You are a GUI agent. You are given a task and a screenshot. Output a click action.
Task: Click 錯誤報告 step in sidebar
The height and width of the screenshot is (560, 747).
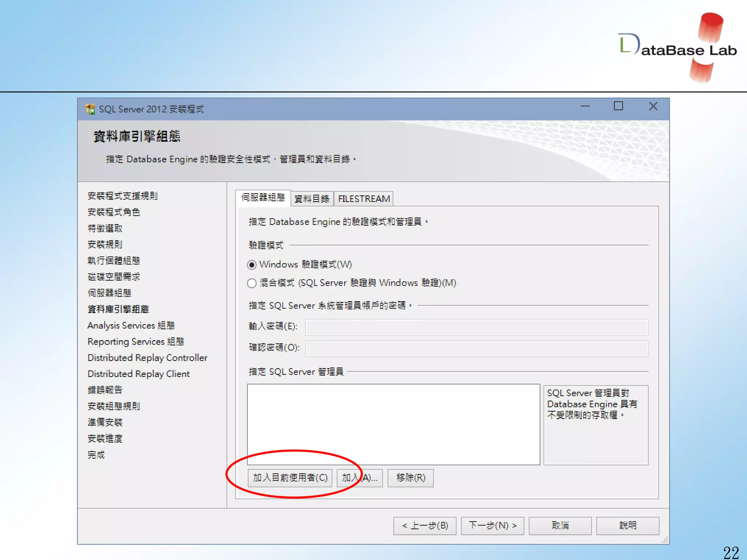click(105, 390)
